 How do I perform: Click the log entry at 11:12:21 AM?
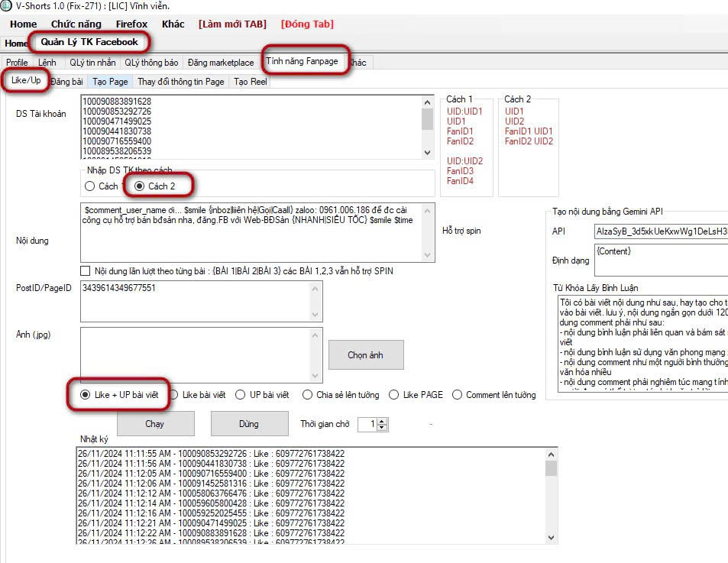pyautogui.click(x=212, y=523)
